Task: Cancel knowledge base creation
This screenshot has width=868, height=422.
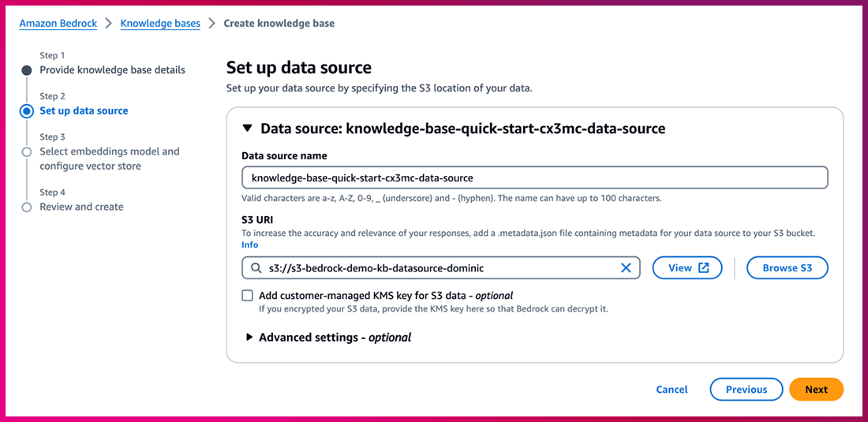Action: (672, 390)
